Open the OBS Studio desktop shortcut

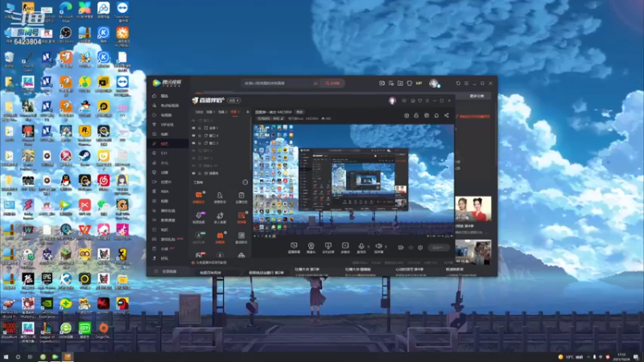point(66,35)
